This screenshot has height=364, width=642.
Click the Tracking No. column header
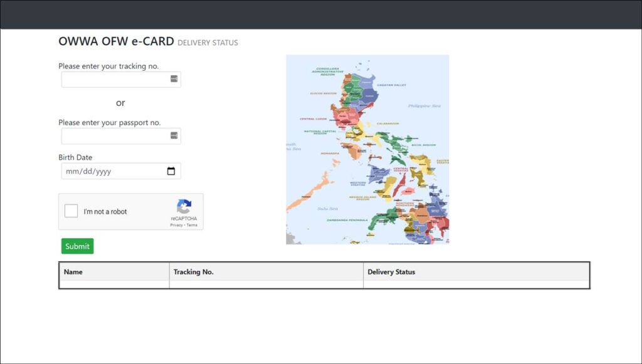coord(193,272)
